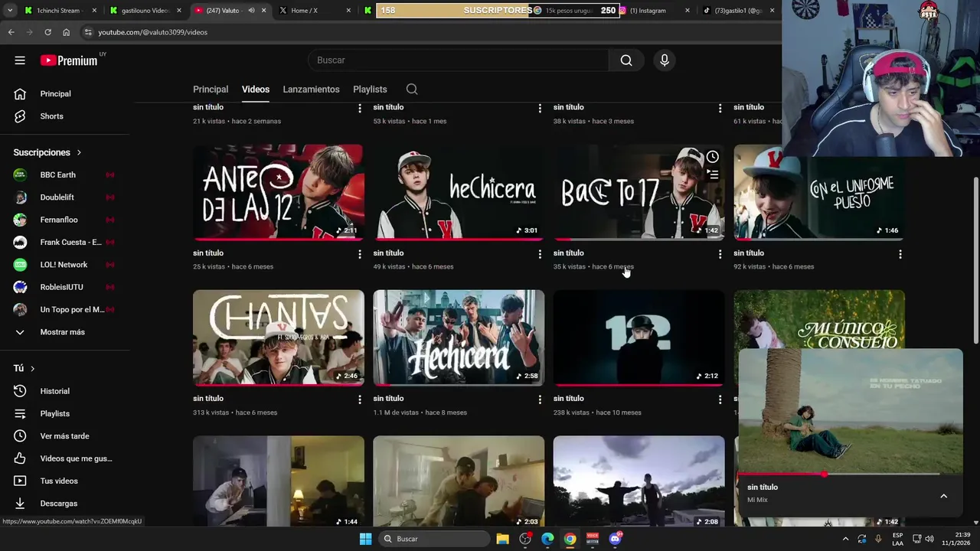Focus the YouTube Buscar search field
The width and height of the screenshot is (980, 551).
[x=458, y=60]
